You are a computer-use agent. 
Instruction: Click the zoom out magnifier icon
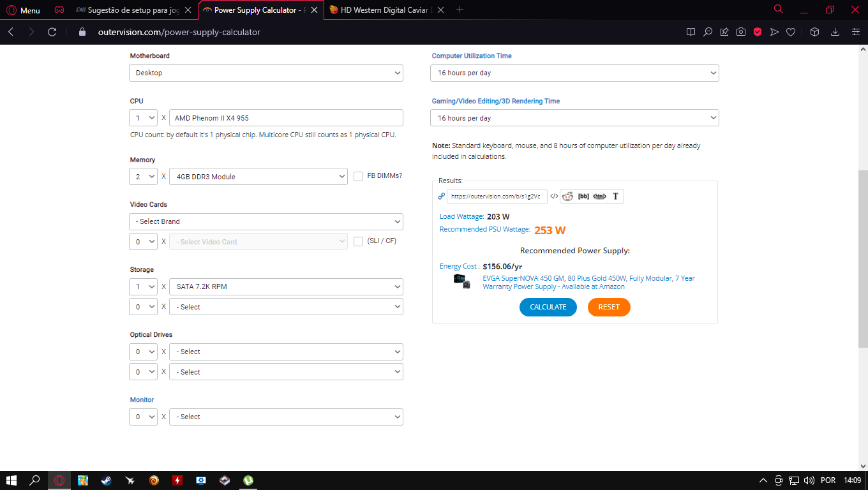click(x=708, y=32)
